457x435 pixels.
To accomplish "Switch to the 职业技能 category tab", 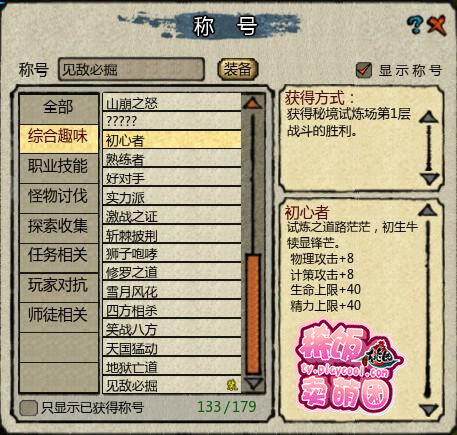I will [x=59, y=168].
